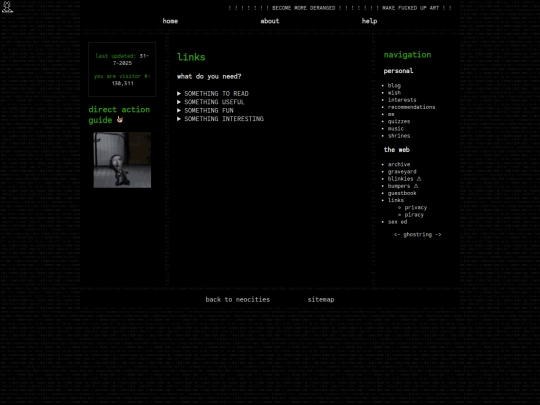Open the direct action guide link
540x405 pixels.
tap(119, 115)
